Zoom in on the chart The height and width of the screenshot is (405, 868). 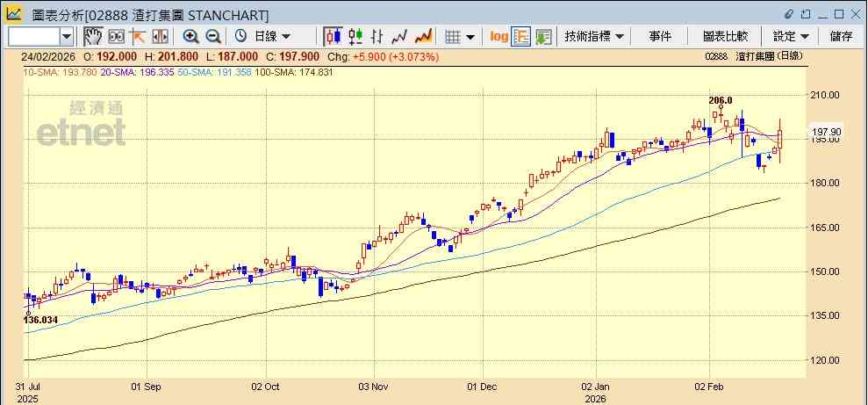tap(191, 37)
